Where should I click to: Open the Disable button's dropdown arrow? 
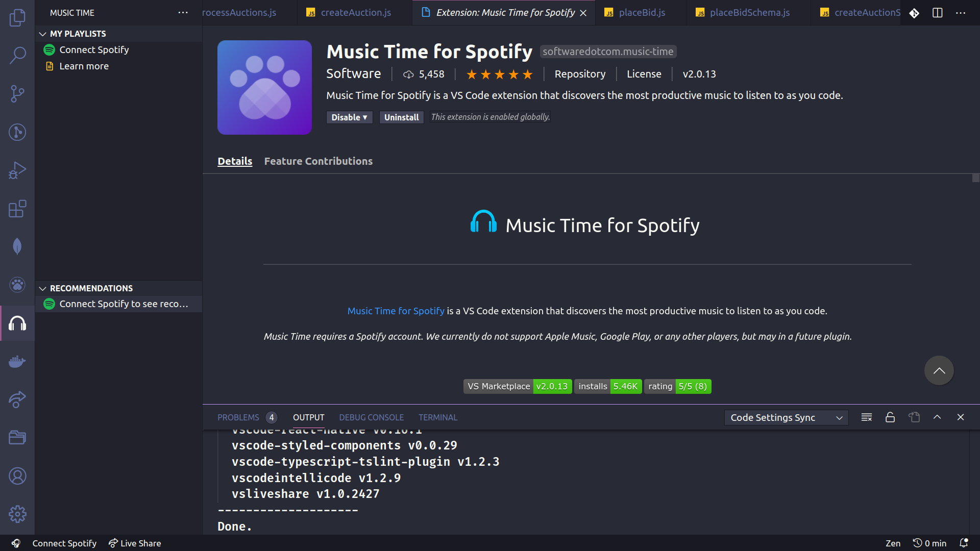click(364, 117)
